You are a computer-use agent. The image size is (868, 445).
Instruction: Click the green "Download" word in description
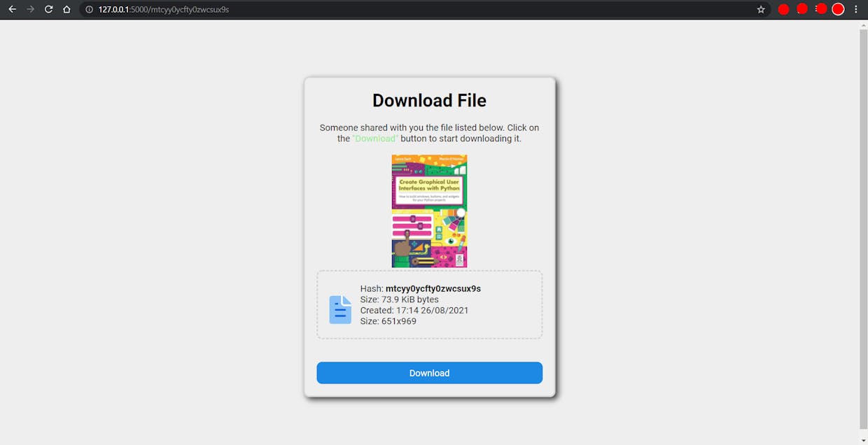pyautogui.click(x=375, y=139)
